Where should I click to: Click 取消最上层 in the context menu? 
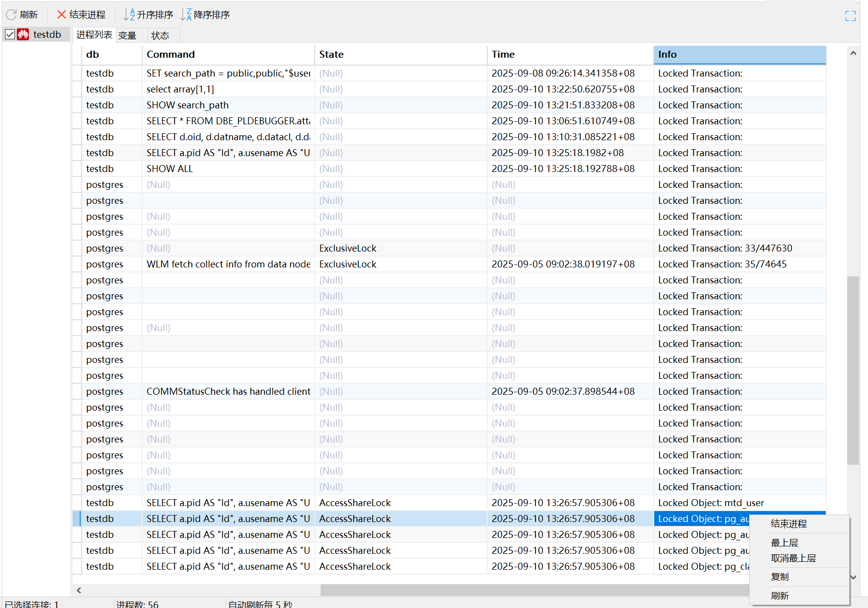(x=793, y=558)
